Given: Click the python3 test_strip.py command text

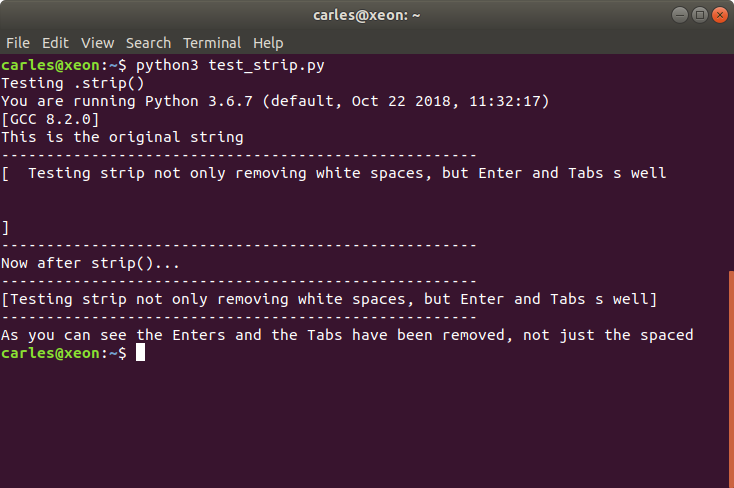Looking at the screenshot, I should point(230,66).
